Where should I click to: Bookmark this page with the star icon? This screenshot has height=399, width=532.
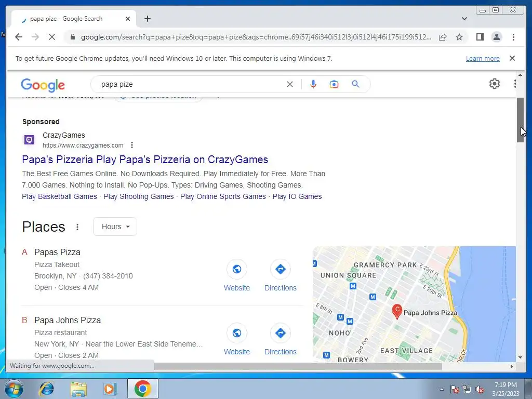[x=459, y=37]
